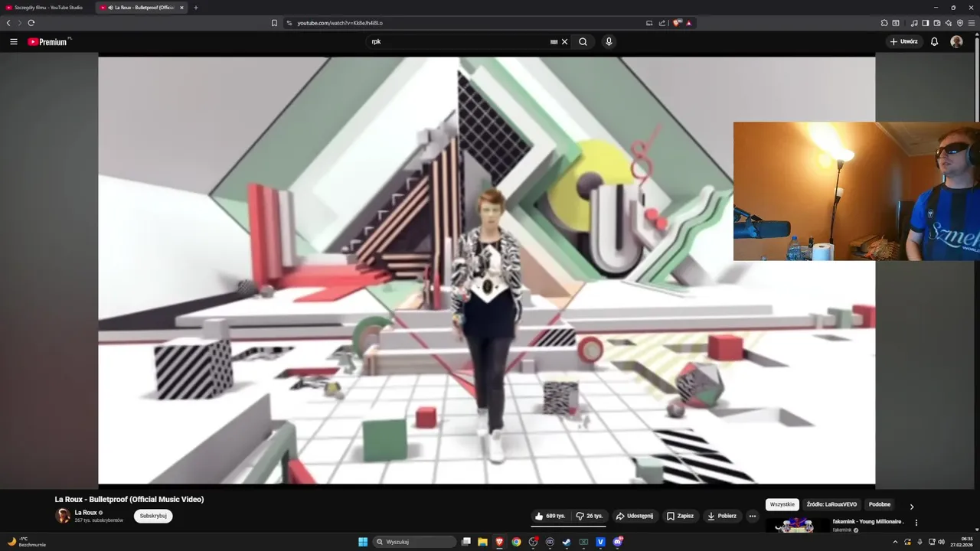Open the Brave Wallet icon

click(937, 23)
